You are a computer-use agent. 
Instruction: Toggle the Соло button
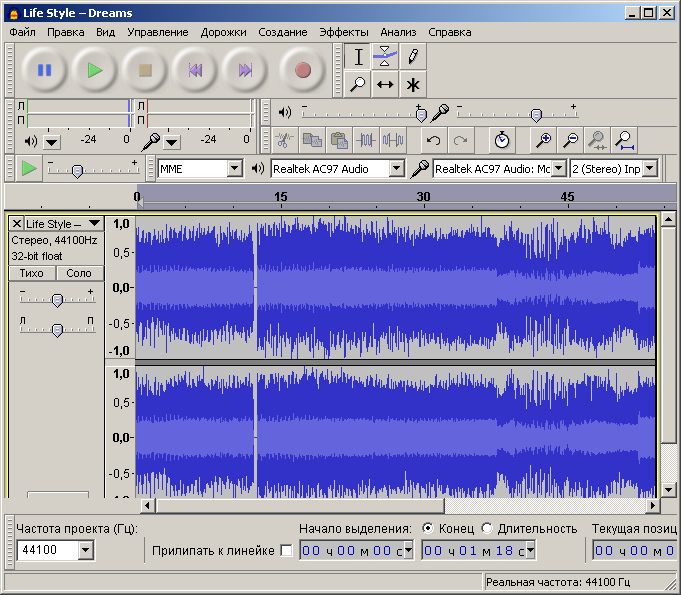(79, 273)
